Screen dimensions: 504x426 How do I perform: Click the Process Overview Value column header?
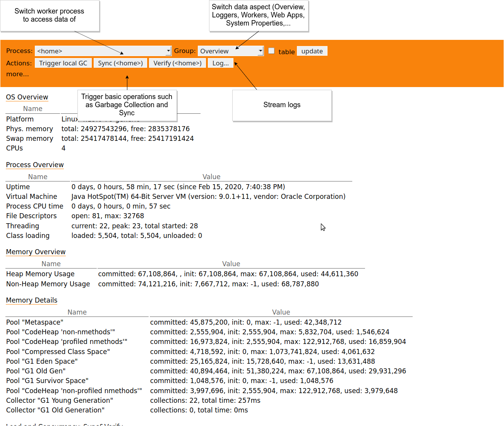pos(211,177)
